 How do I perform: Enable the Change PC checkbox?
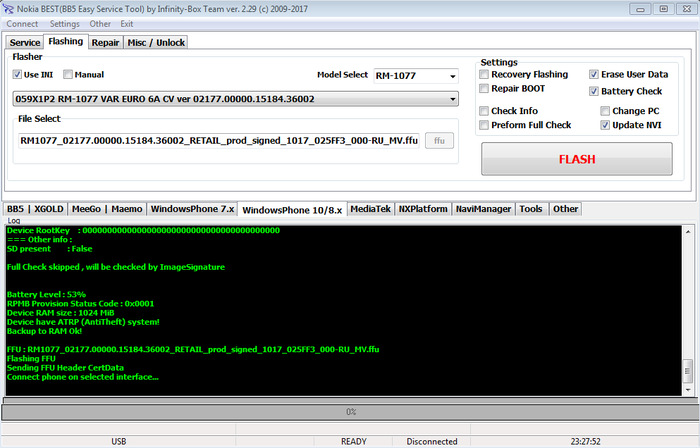click(605, 111)
